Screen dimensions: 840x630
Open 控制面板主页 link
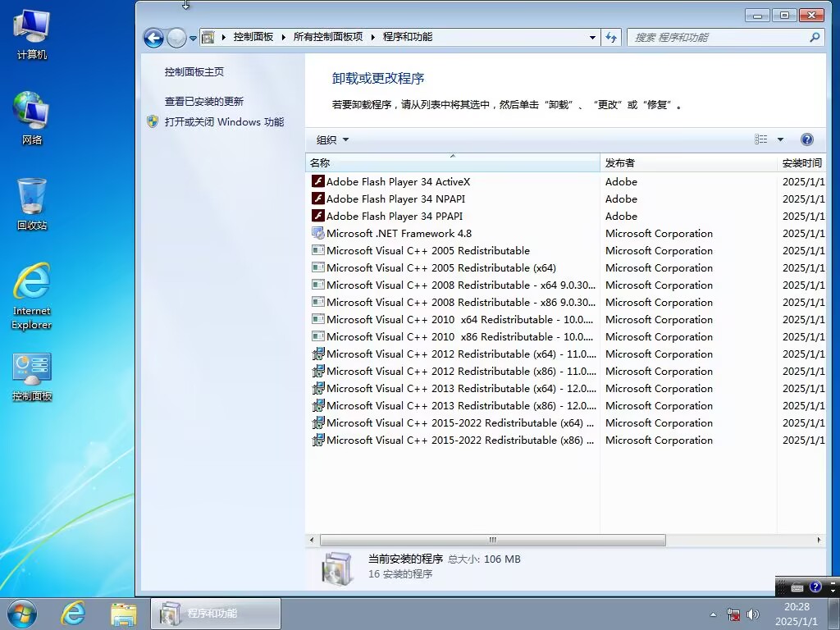[x=194, y=72]
